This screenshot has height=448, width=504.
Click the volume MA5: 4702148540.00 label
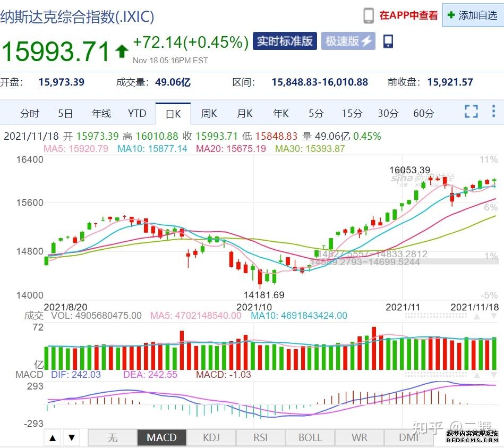(196, 316)
